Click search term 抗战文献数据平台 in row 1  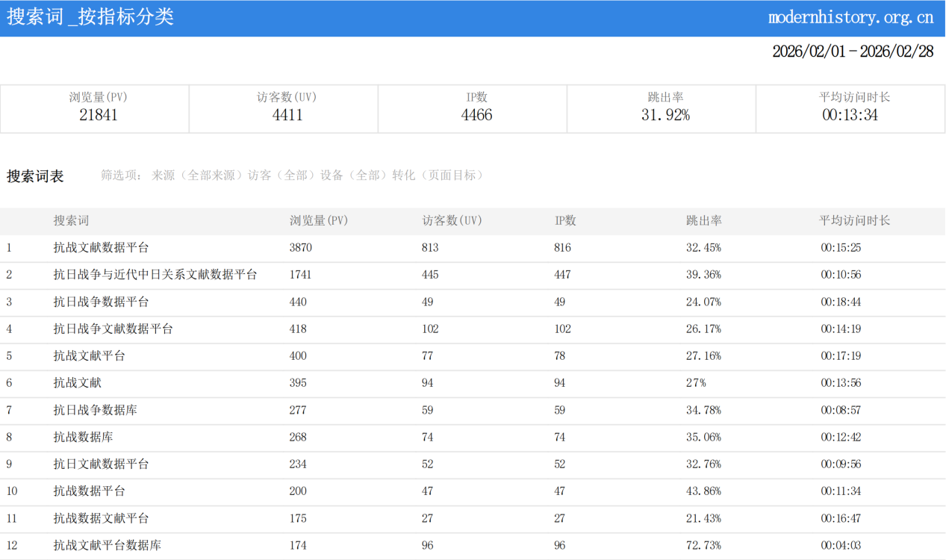(101, 248)
